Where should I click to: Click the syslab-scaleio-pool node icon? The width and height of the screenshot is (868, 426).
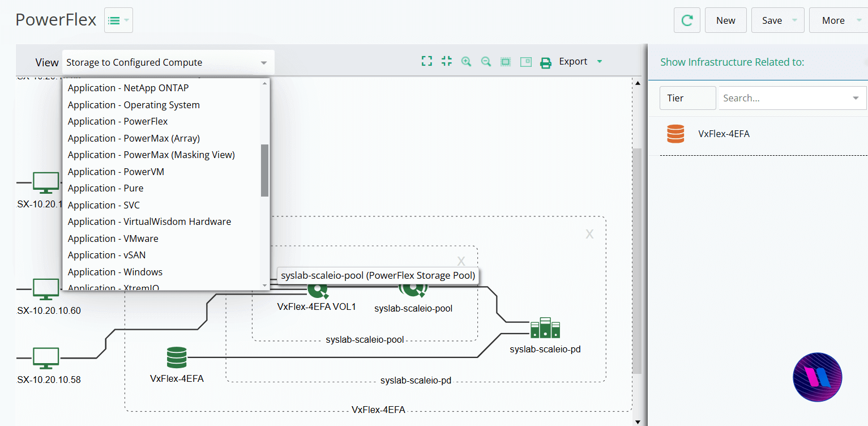pyautogui.click(x=413, y=290)
